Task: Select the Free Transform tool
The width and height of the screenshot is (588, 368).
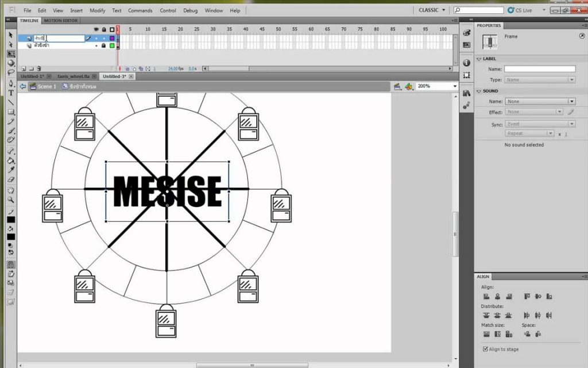Action: (x=11, y=53)
